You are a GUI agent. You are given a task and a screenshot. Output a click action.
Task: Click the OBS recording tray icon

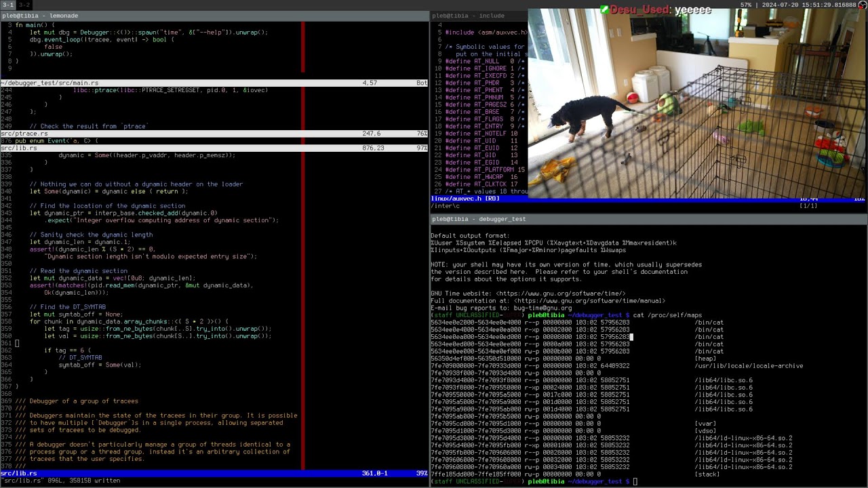pos(863,5)
